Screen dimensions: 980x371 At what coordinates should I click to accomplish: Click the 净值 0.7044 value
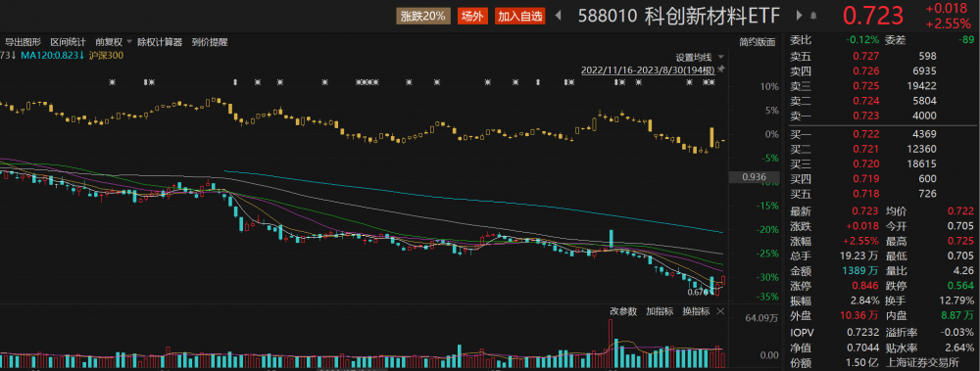(863, 348)
